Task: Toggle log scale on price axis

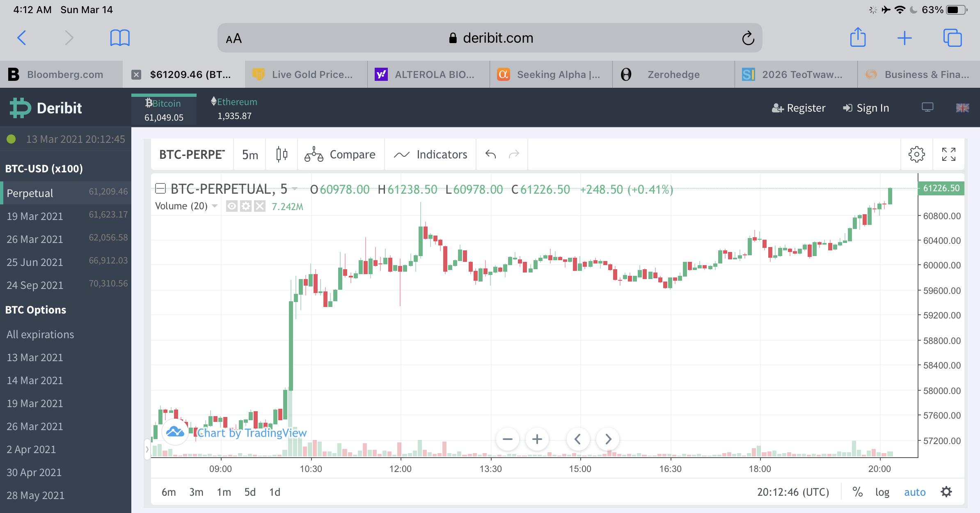Action: click(x=882, y=492)
